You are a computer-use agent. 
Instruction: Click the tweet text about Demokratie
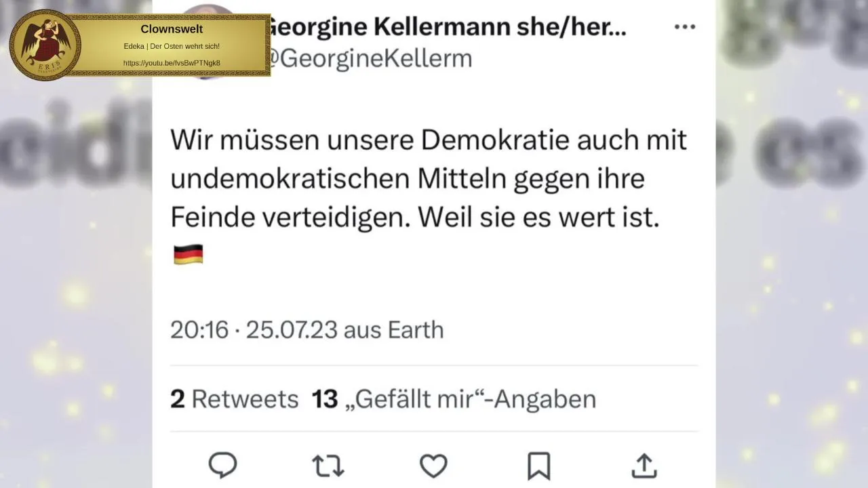(x=428, y=179)
